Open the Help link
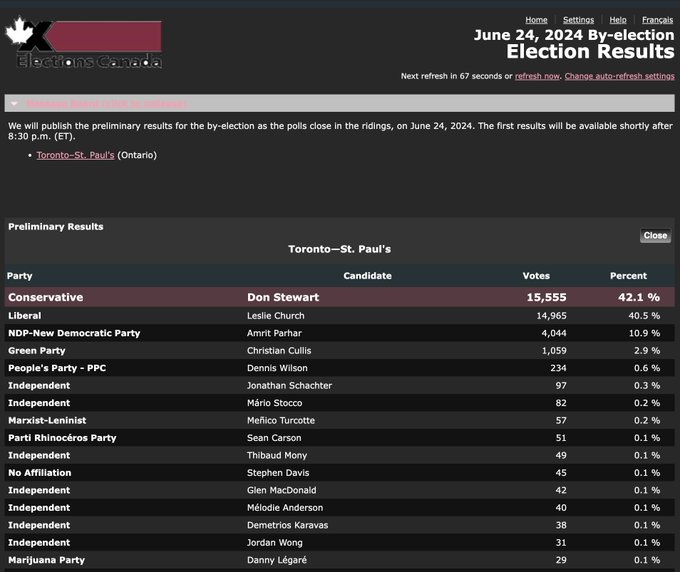This screenshot has height=572, width=680. (x=618, y=20)
